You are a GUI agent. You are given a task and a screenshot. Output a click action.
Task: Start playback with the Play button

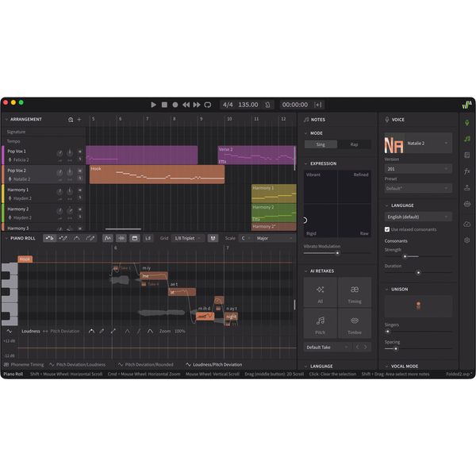tap(153, 105)
